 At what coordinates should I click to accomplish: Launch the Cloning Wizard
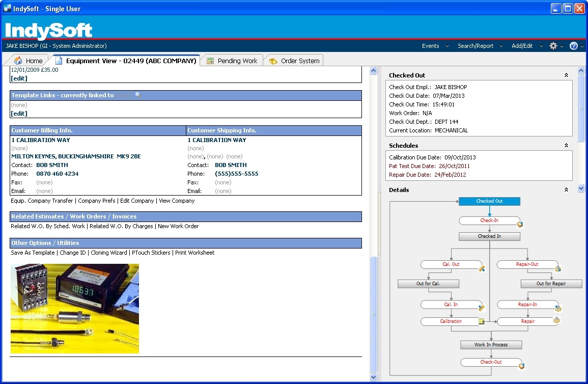[109, 253]
